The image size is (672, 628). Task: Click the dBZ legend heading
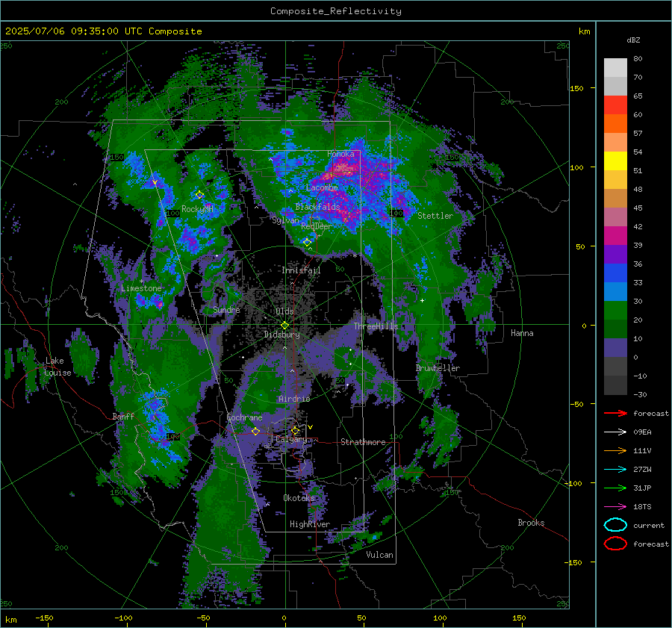coord(633,40)
